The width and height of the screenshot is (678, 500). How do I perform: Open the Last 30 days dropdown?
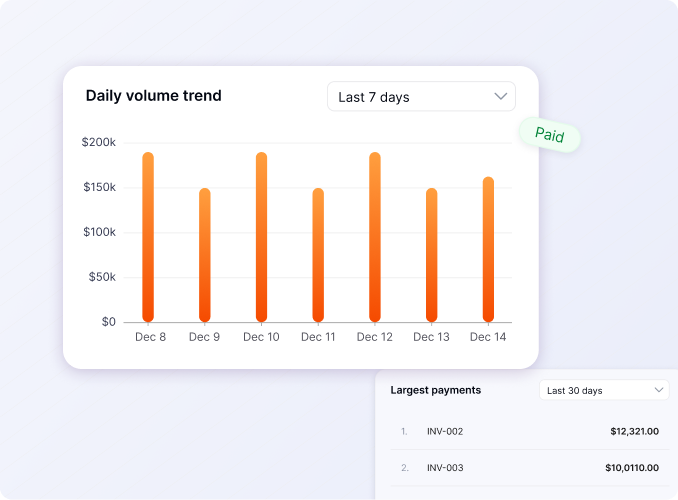tap(604, 390)
